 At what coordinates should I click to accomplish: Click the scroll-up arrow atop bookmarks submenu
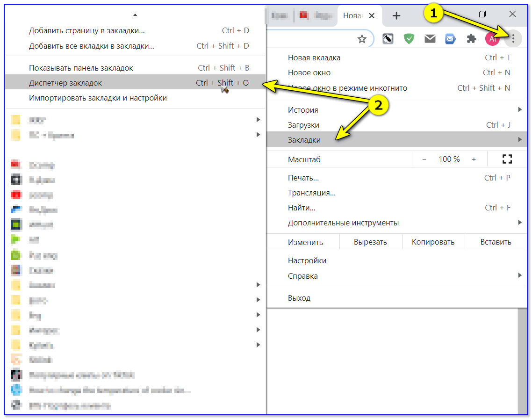[135, 15]
